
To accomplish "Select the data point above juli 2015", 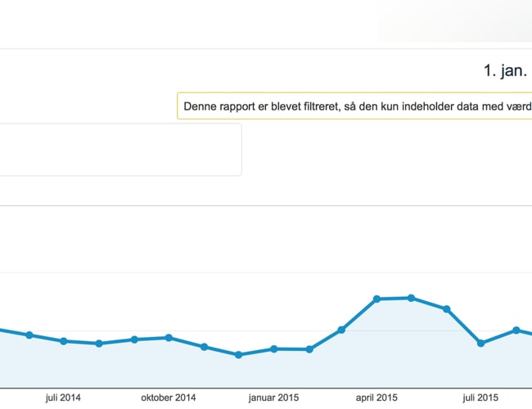I will coord(481,344).
